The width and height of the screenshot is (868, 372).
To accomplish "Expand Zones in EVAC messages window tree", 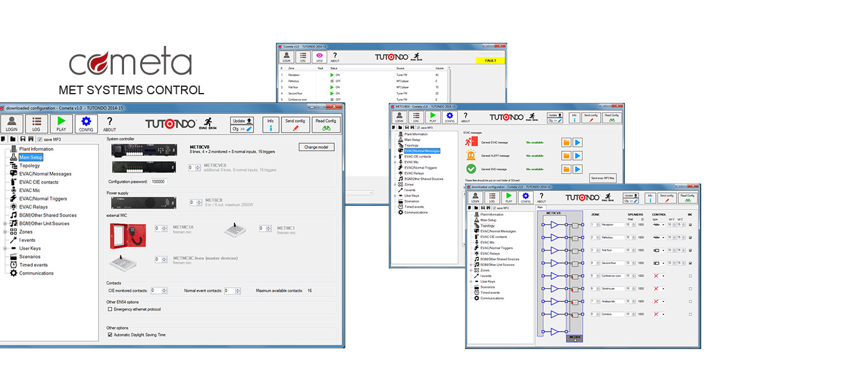I will pyautogui.click(x=395, y=184).
